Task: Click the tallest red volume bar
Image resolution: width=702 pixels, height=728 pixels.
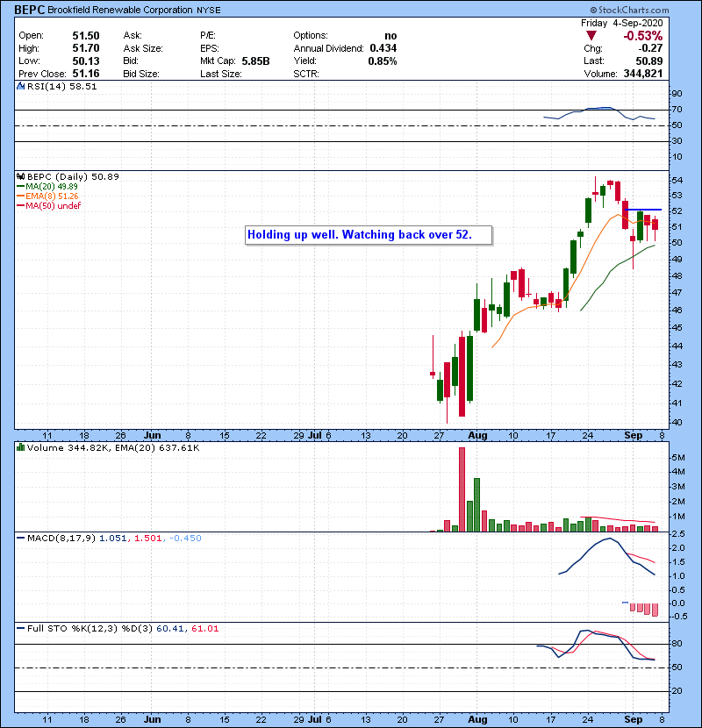Action: (462, 489)
